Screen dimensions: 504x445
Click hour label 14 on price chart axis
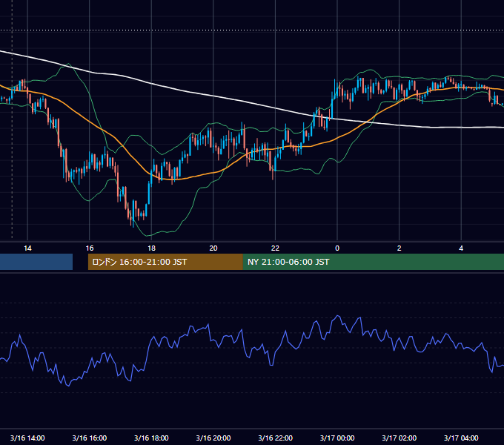(x=27, y=248)
